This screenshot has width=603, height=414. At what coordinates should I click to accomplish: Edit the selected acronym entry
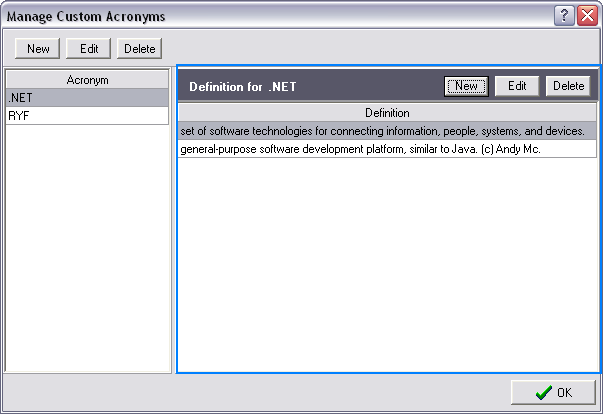pyautogui.click(x=88, y=48)
